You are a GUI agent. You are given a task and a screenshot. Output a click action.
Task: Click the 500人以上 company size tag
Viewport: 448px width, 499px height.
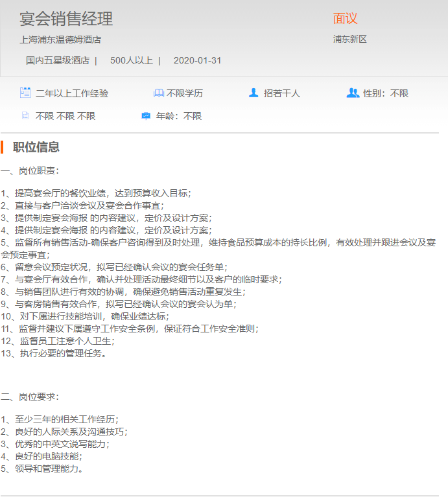pos(132,61)
